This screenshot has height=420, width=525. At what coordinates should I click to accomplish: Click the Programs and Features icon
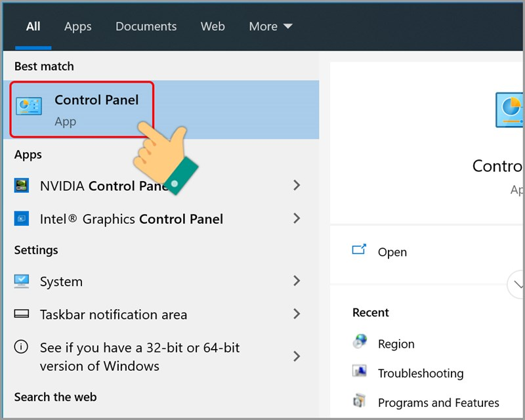point(360,401)
